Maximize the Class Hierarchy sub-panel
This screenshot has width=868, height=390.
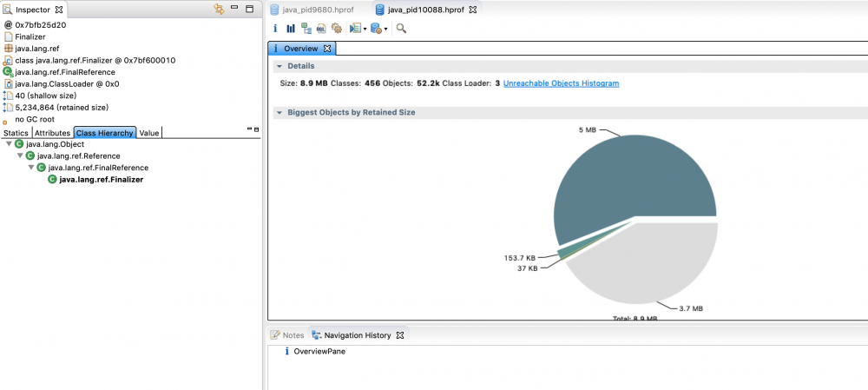(x=256, y=129)
